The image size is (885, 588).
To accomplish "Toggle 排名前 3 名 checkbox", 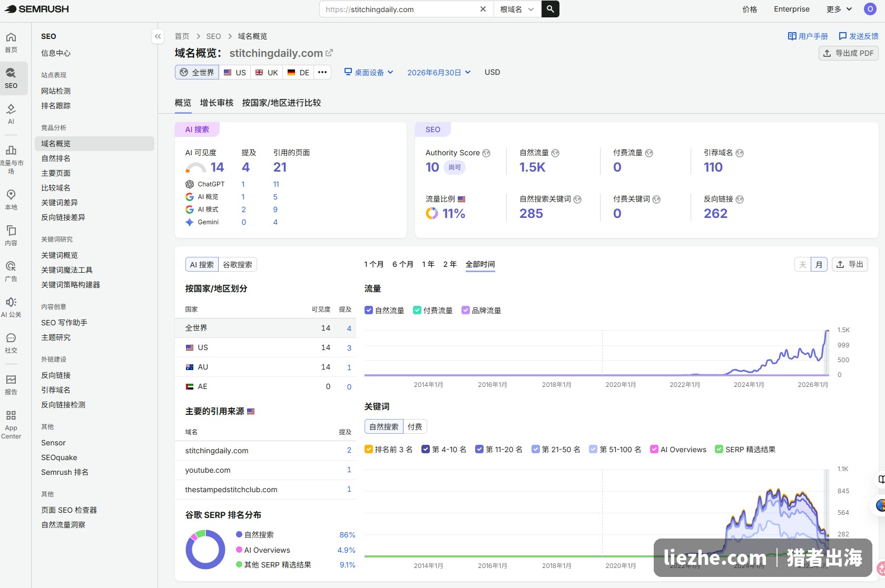I will [x=369, y=450].
